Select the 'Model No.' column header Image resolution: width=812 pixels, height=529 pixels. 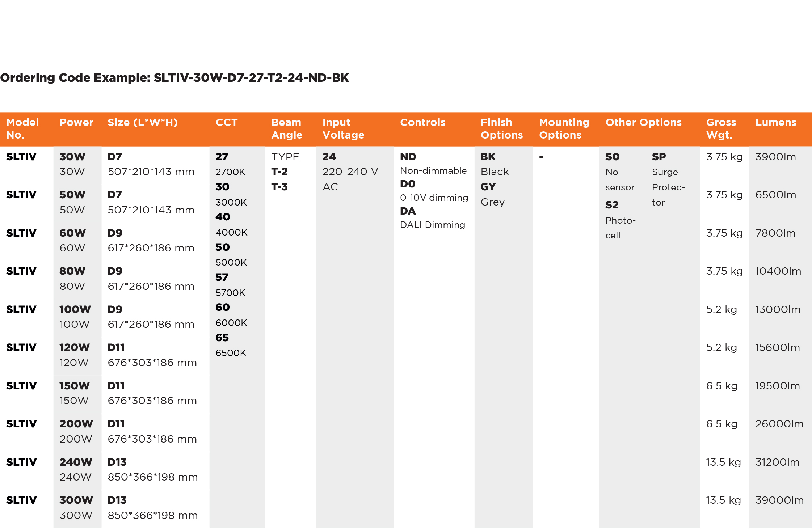tap(22, 128)
